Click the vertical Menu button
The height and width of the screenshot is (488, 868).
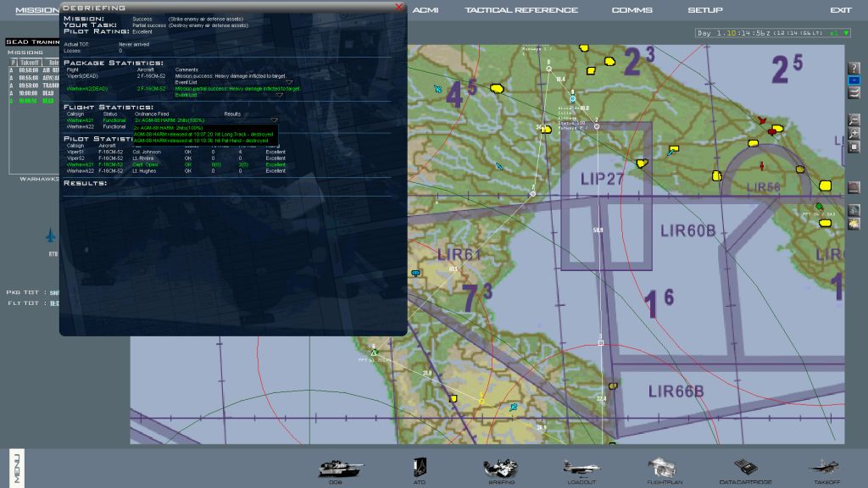17,469
